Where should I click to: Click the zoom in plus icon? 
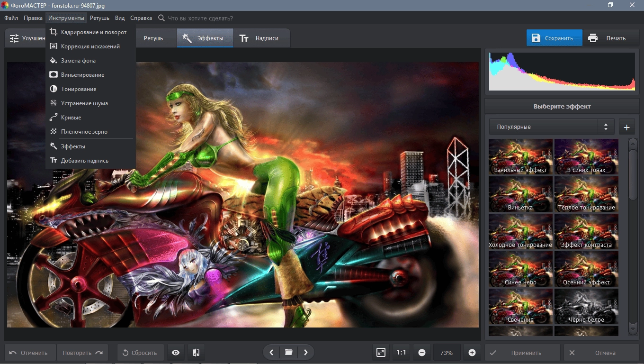pyautogui.click(x=472, y=353)
